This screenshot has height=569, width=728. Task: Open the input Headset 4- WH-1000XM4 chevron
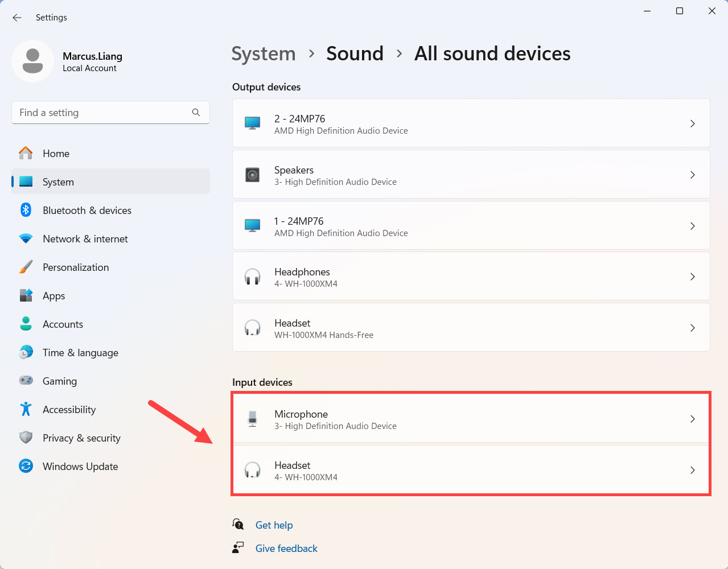coord(692,470)
